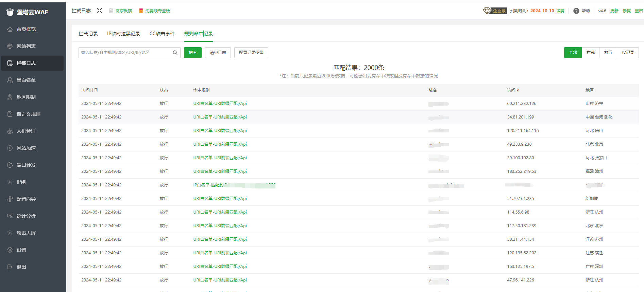Click 免费领专业版 link text
This screenshot has width=644, height=292.
158,11
